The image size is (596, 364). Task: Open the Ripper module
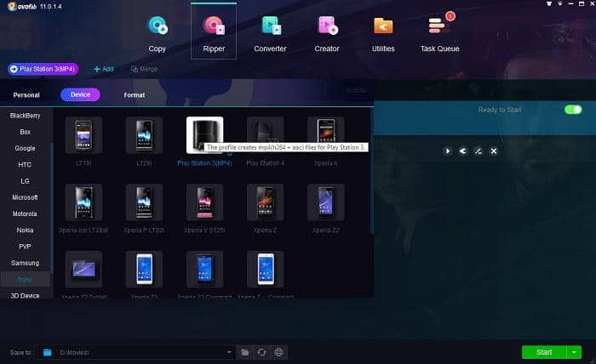[214, 31]
